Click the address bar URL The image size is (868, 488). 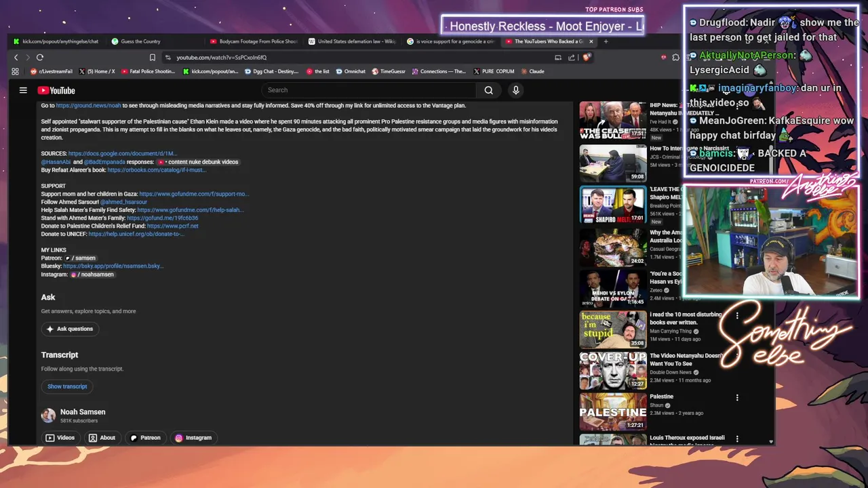(222, 58)
